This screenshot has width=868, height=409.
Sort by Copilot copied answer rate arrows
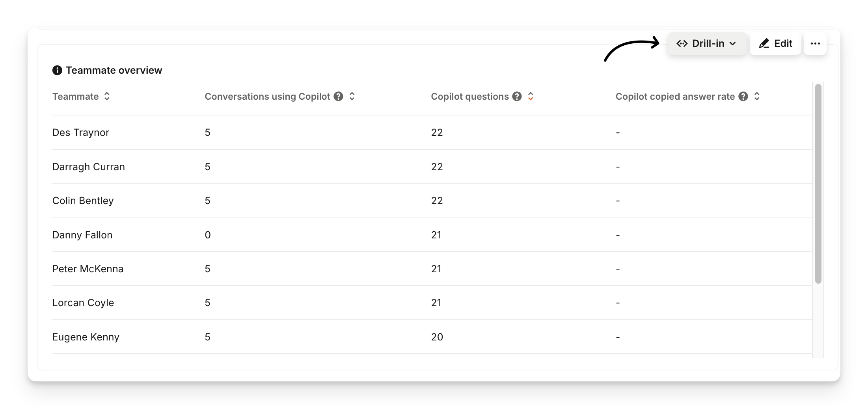[x=757, y=97]
